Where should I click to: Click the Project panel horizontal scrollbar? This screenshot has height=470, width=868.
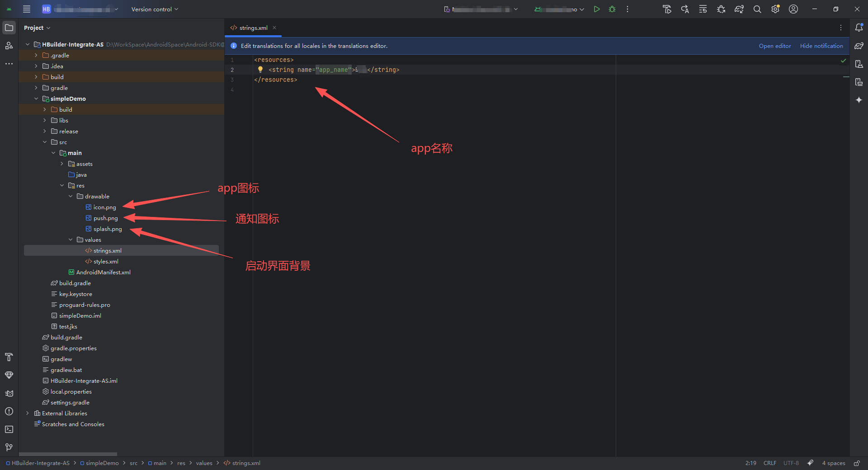(x=68, y=454)
